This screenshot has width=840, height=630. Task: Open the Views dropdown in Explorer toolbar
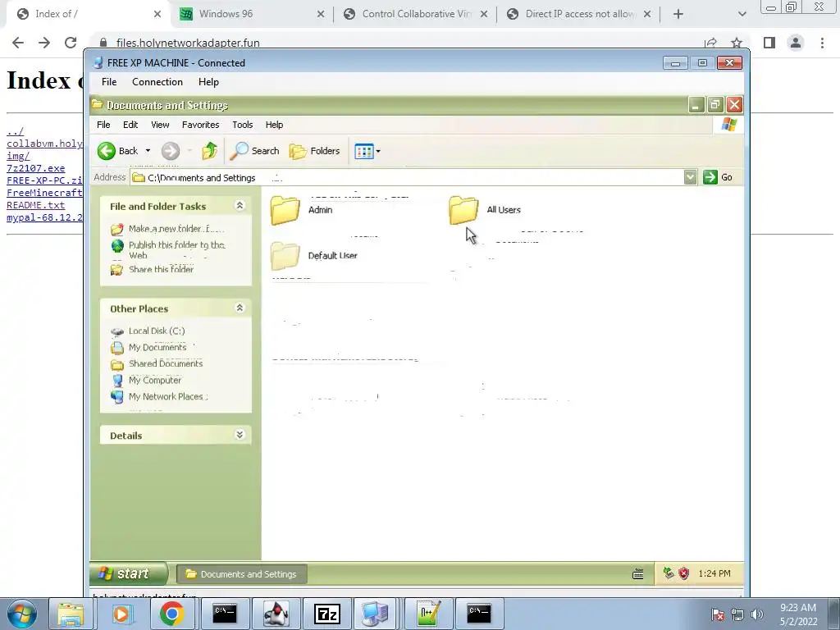pos(367,151)
